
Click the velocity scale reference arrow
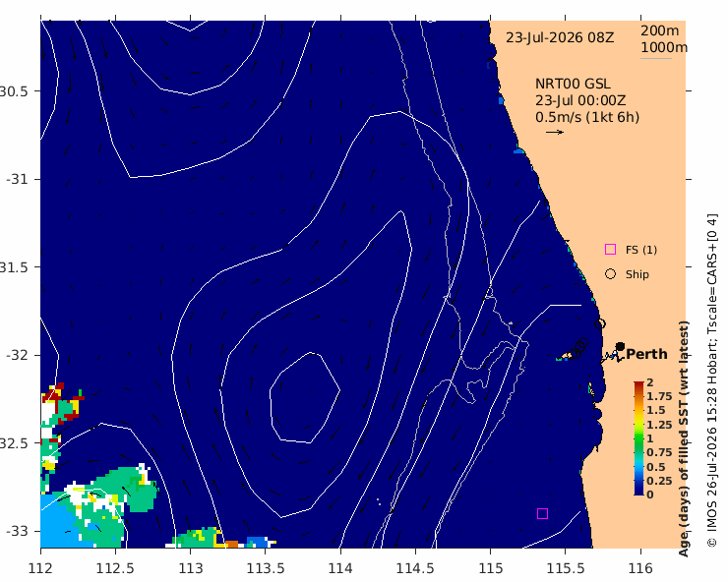pyautogui.click(x=555, y=133)
